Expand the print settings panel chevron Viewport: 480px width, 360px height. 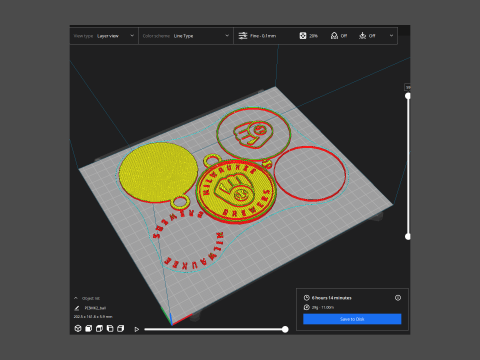point(391,36)
